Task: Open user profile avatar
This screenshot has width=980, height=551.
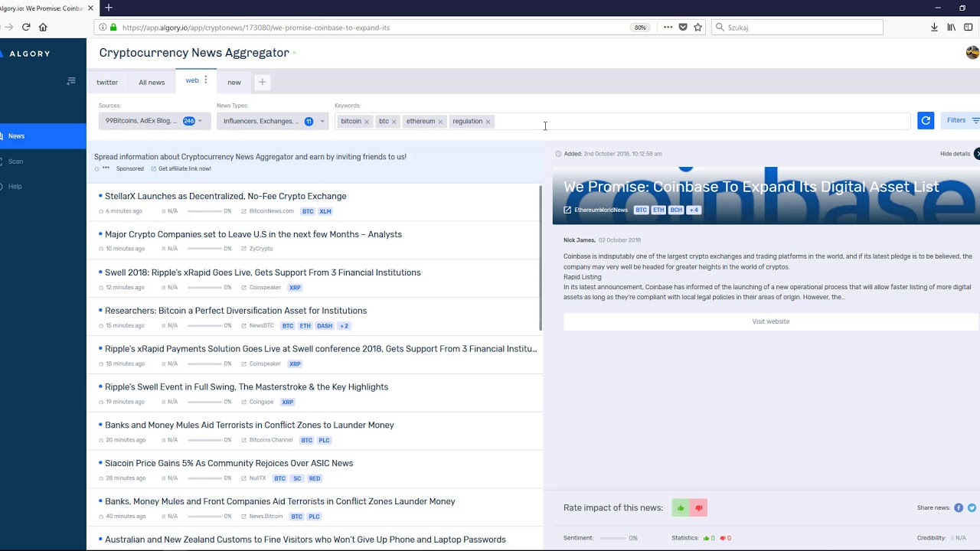Action: 972,52
